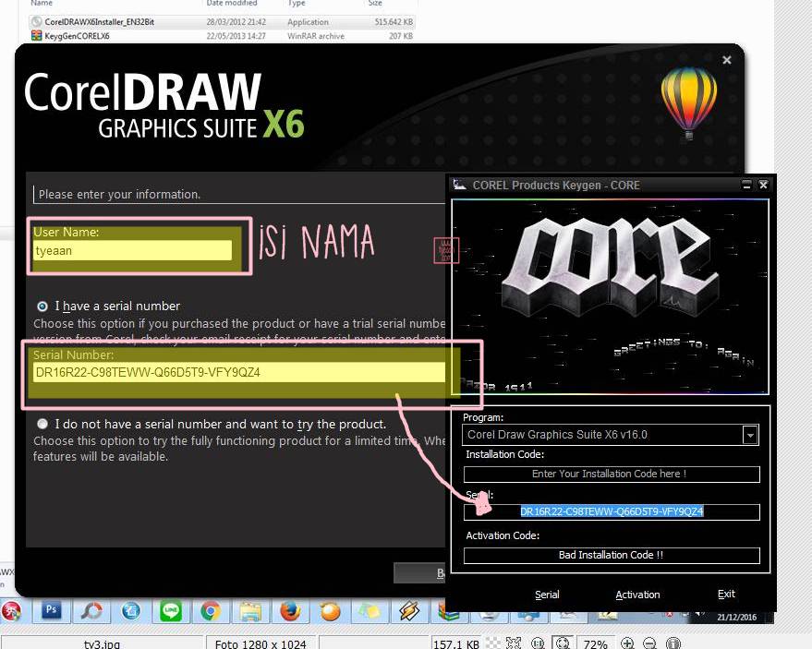
Task: Click the zoom-out magnifier in viewer bar
Action: 649,643
